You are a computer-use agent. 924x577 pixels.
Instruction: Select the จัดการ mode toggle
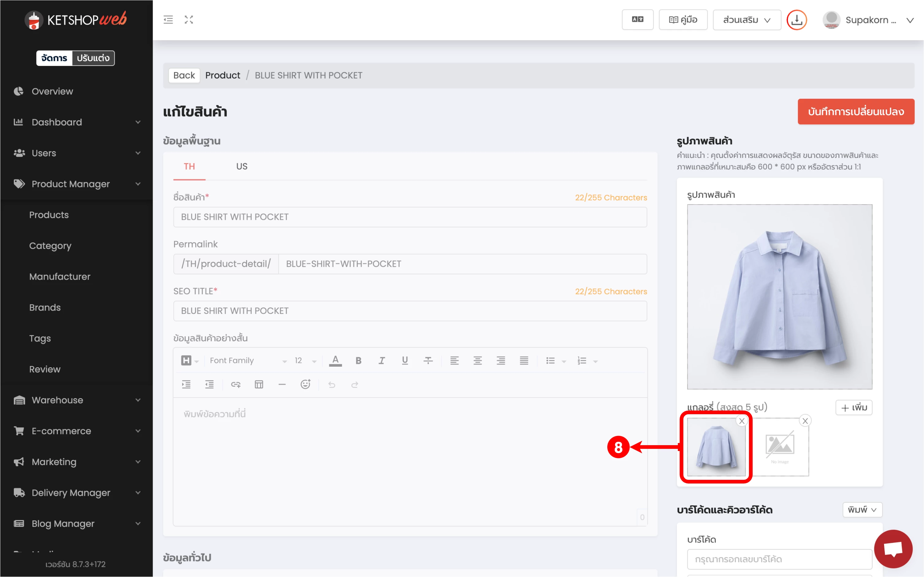pyautogui.click(x=54, y=58)
